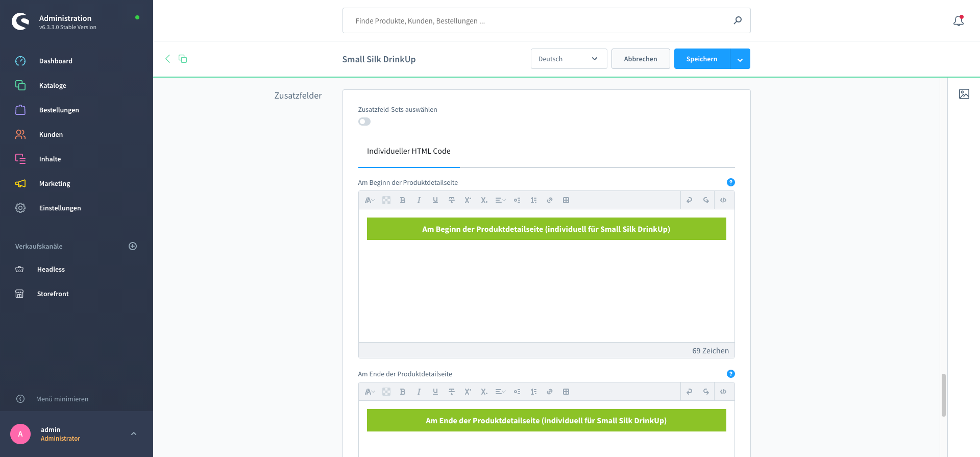
Task: Insert unordered list in first editor
Action: pos(517,200)
